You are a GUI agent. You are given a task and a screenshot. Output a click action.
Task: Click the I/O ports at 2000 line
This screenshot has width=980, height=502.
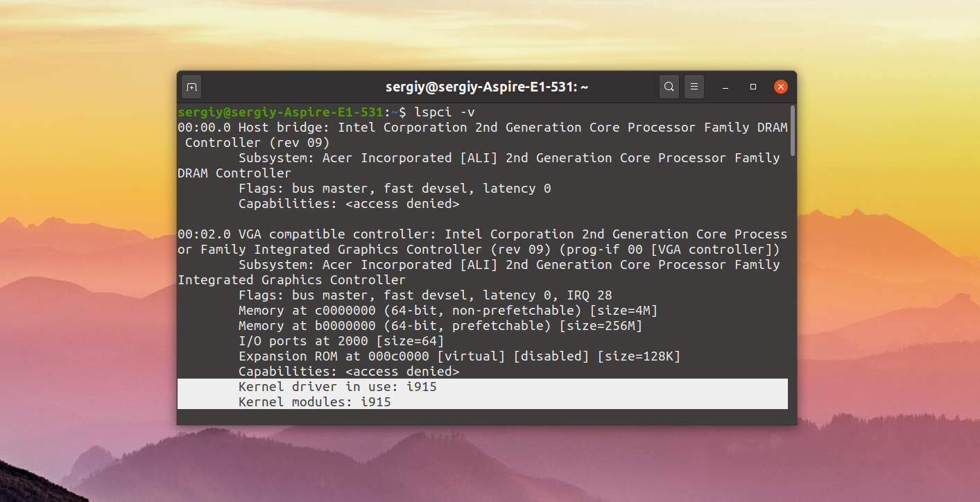(341, 341)
